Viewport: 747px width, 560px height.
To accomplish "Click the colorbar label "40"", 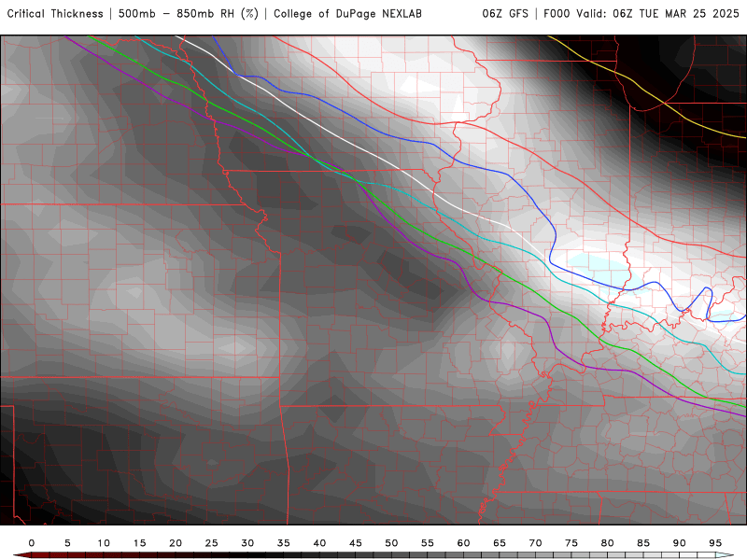I will [319, 543].
